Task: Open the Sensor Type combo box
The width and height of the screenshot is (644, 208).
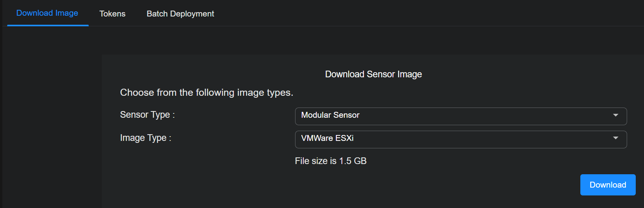Action: tap(461, 116)
